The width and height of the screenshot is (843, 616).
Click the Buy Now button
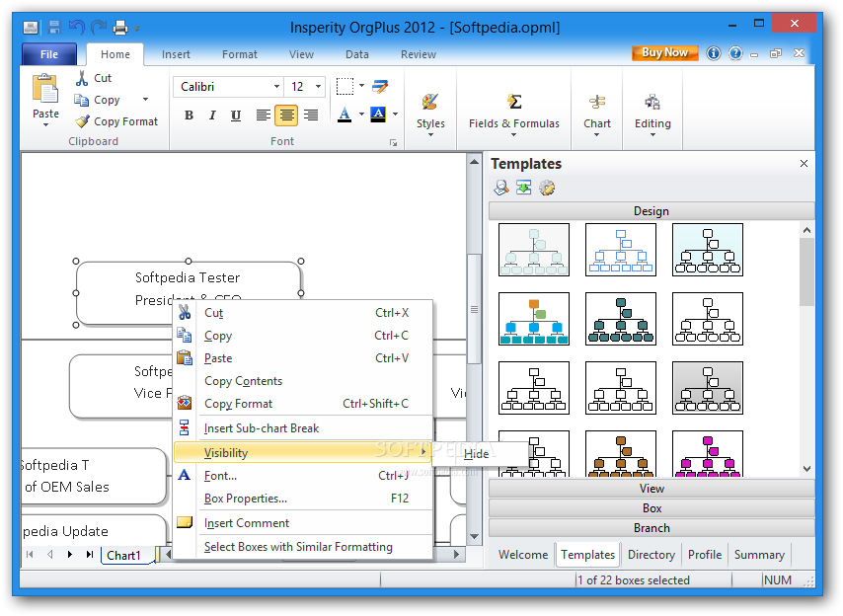tap(665, 52)
